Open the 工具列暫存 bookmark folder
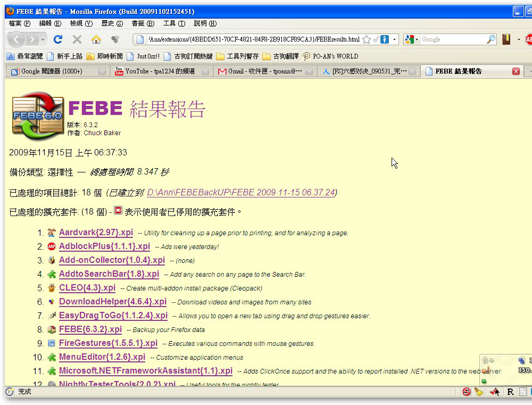 (x=237, y=56)
